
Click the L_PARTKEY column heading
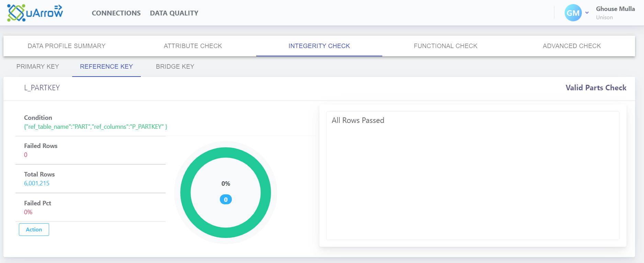point(42,88)
